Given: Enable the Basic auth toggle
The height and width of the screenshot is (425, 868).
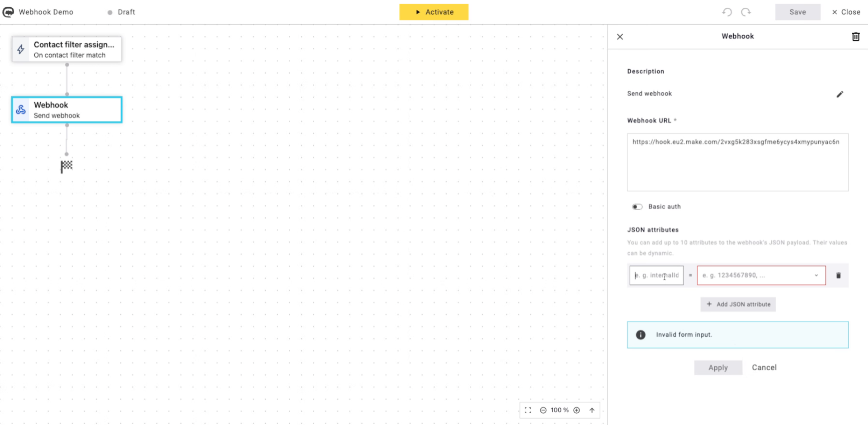Looking at the screenshot, I should click(637, 207).
